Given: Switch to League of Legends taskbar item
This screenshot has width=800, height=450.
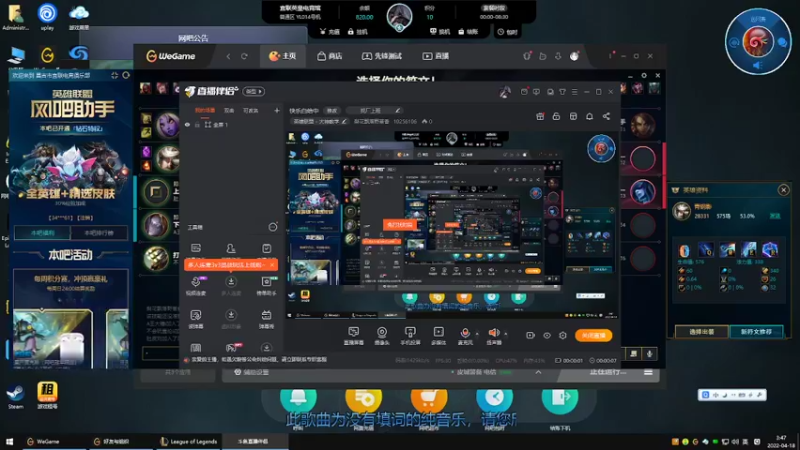Looking at the screenshot, I should click(188, 442).
